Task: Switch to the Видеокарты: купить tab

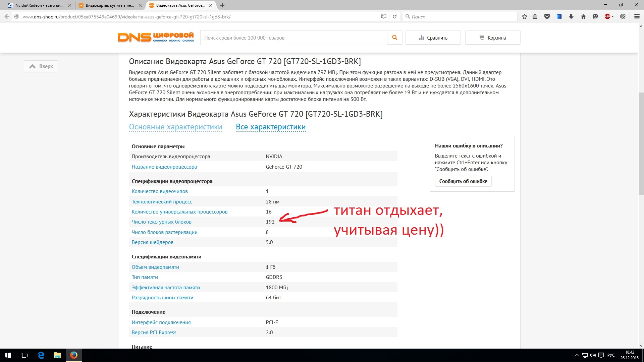Action: point(109,5)
